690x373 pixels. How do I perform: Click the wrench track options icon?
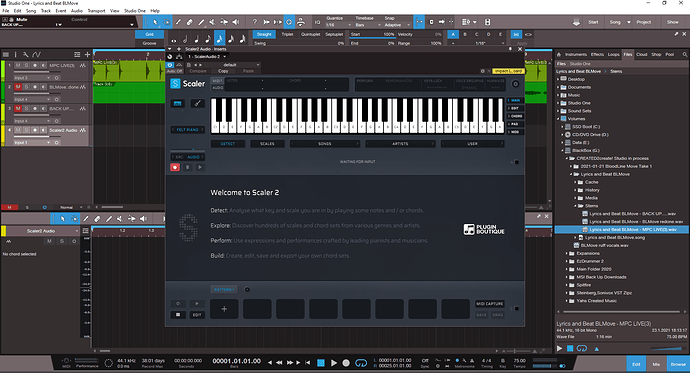pyautogui.click(x=26, y=55)
